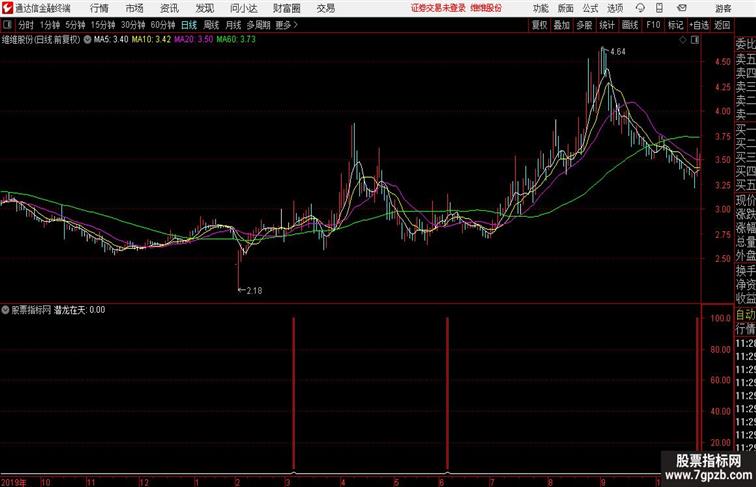Click the 画线 drawing tool button
756x487 pixels.
pos(630,25)
